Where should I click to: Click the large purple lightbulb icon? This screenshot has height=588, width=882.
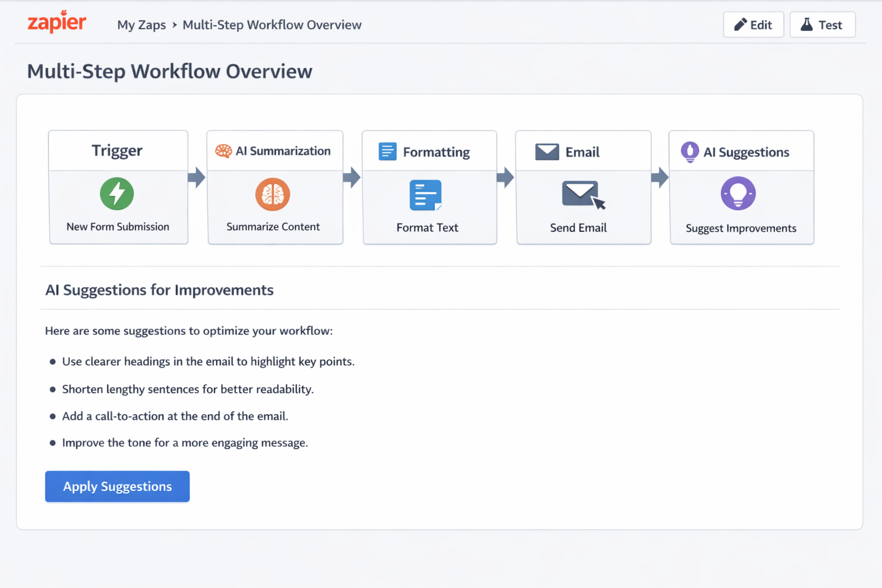click(738, 194)
